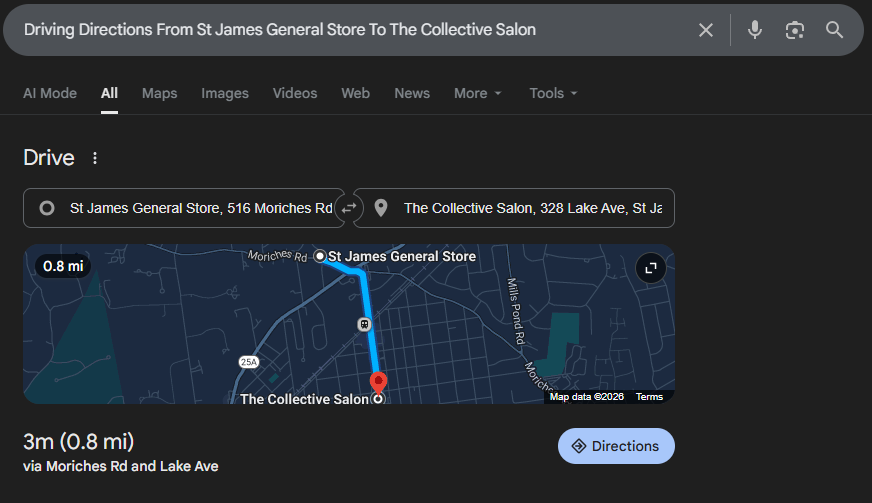Expand the More search filters dropdown
872x503 pixels.
point(477,93)
